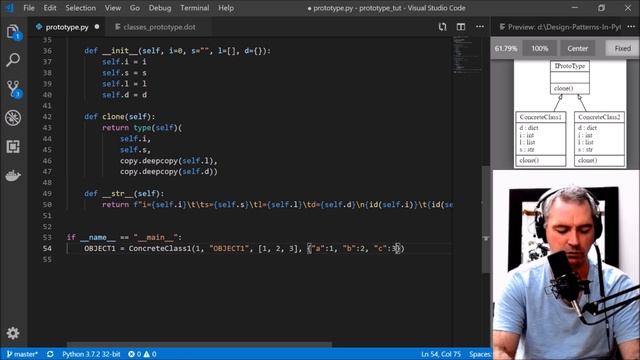The width and height of the screenshot is (640, 360).
Task: Click the errors and warnings count in status bar
Action: click(142, 354)
